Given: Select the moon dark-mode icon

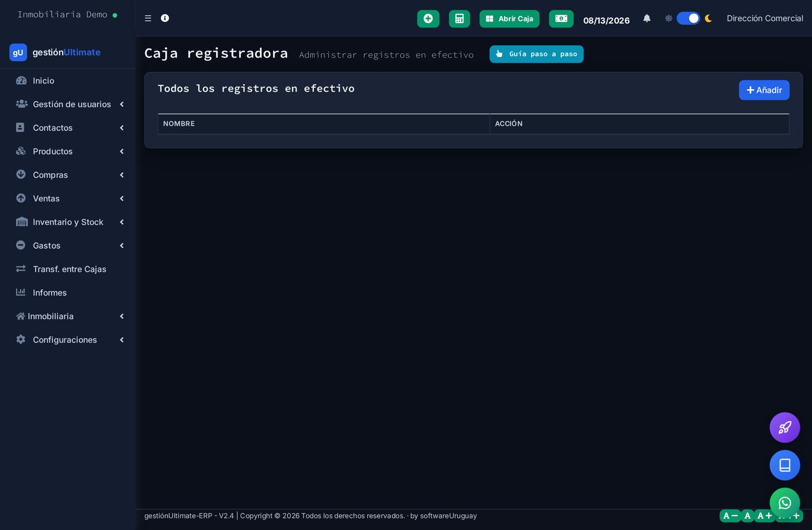Looking at the screenshot, I should click(708, 19).
